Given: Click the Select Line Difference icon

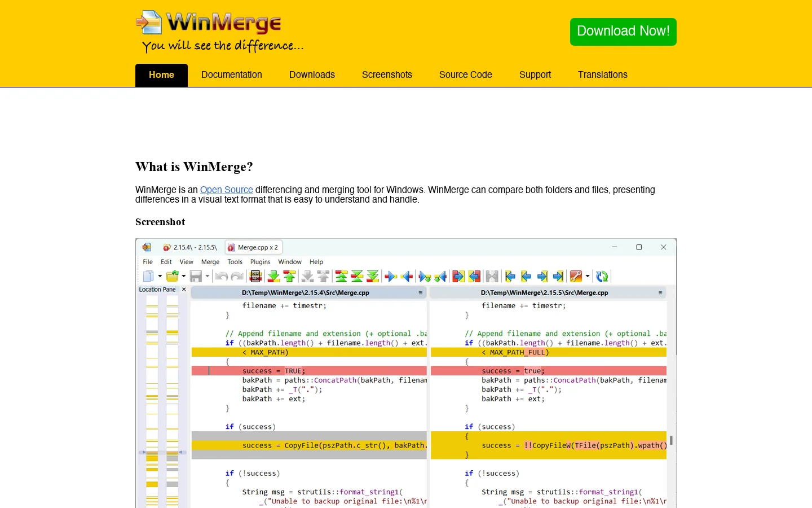Looking at the screenshot, I should click(255, 276).
